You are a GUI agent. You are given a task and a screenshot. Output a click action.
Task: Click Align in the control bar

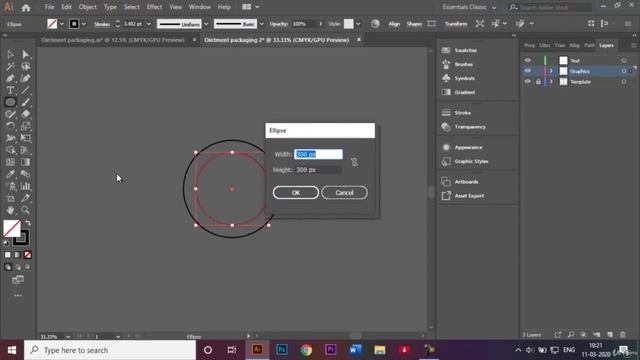tap(394, 24)
